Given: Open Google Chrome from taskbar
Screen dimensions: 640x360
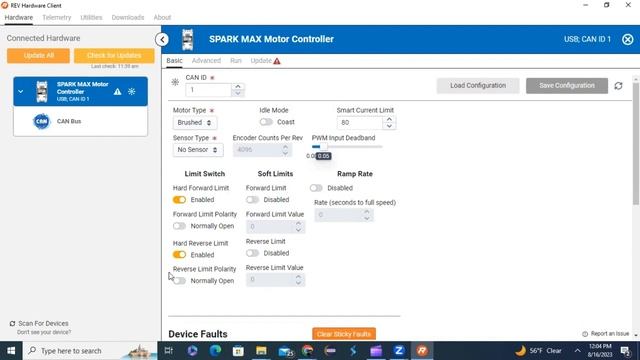Looking at the screenshot, I should [x=308, y=351].
